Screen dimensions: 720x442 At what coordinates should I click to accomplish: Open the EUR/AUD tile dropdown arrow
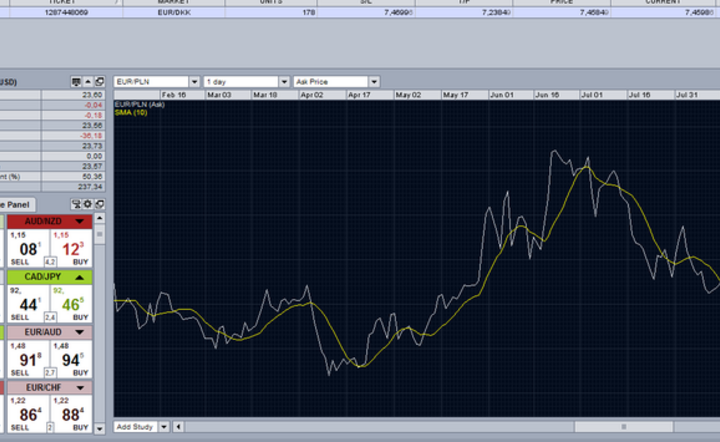point(79,332)
